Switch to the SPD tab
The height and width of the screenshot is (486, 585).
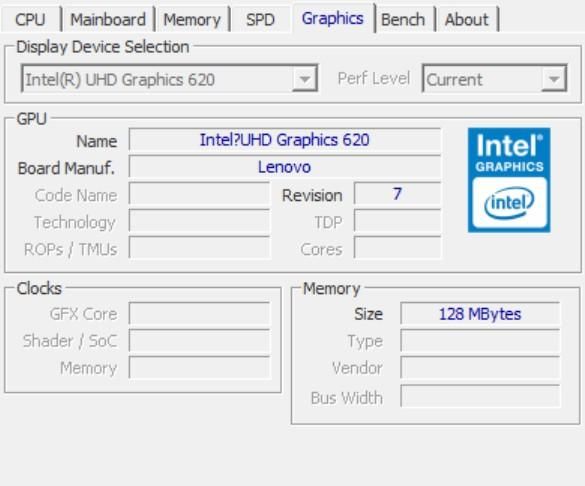point(260,19)
